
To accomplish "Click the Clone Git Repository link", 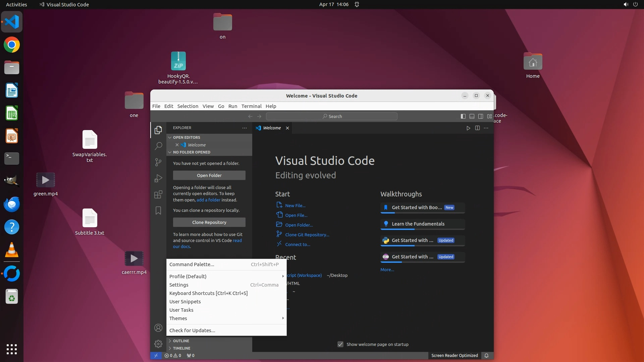I will [307, 235].
